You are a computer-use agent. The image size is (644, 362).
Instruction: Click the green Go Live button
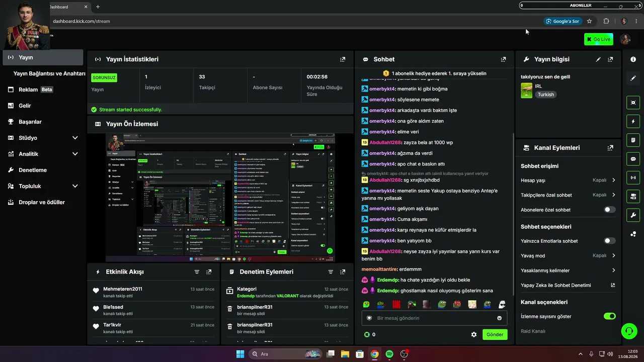[x=598, y=39]
